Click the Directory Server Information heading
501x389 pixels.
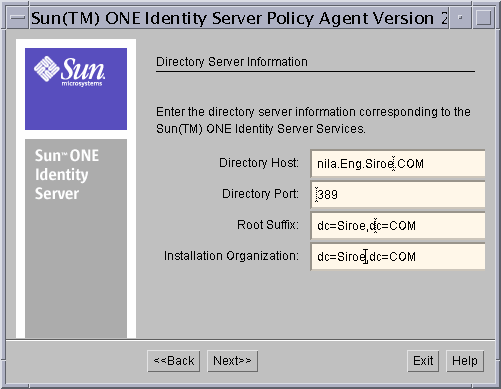click(x=232, y=62)
